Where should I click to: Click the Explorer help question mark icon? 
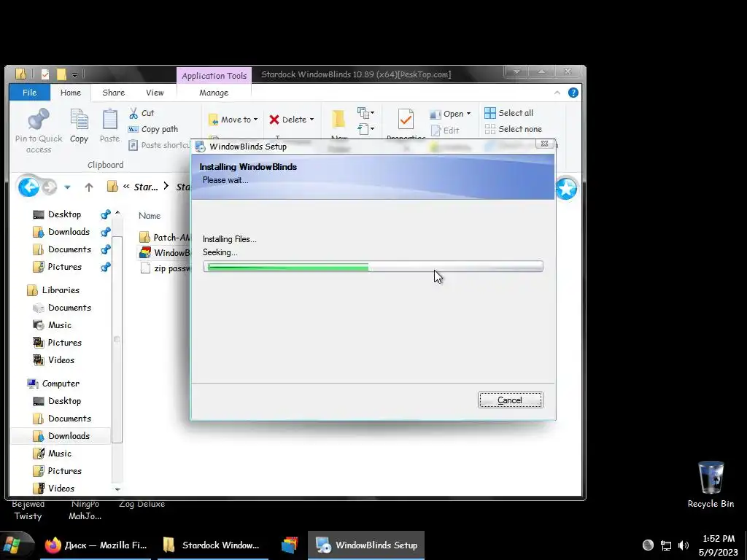pyautogui.click(x=573, y=93)
